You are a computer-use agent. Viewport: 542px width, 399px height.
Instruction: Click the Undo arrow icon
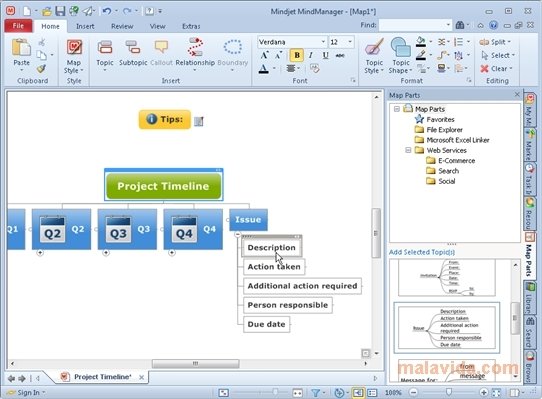(106, 11)
